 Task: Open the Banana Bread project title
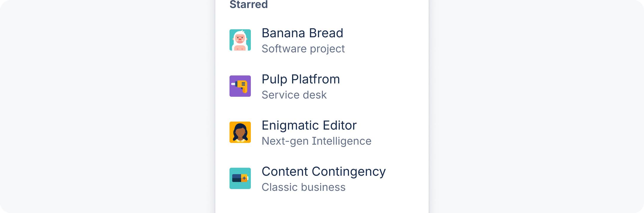coord(302,33)
